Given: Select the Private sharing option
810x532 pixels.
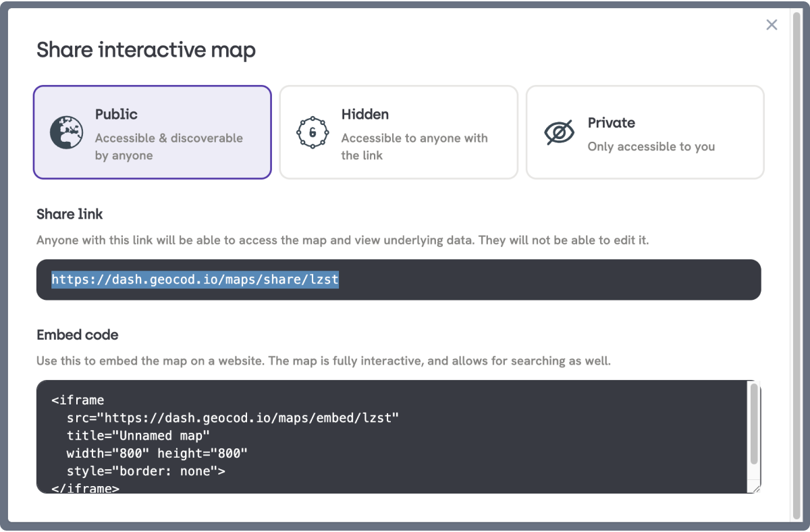Looking at the screenshot, I should coord(645,132).
